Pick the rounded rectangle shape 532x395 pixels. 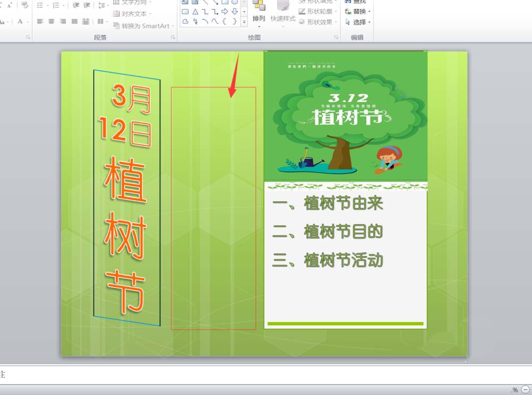[x=185, y=12]
